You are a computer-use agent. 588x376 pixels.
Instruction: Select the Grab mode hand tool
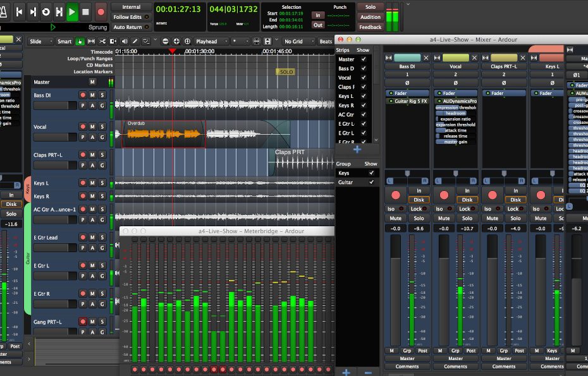(80, 42)
